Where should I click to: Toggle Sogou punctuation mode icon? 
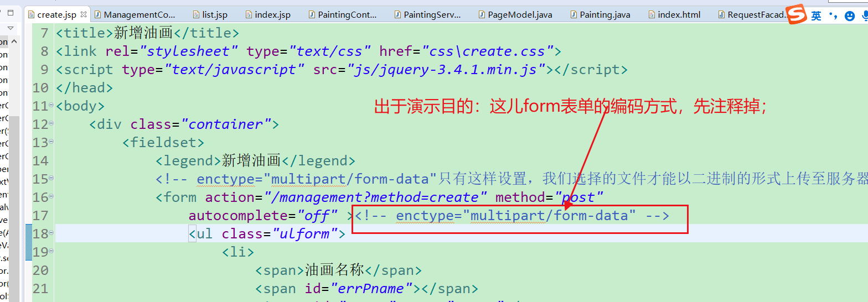[834, 16]
